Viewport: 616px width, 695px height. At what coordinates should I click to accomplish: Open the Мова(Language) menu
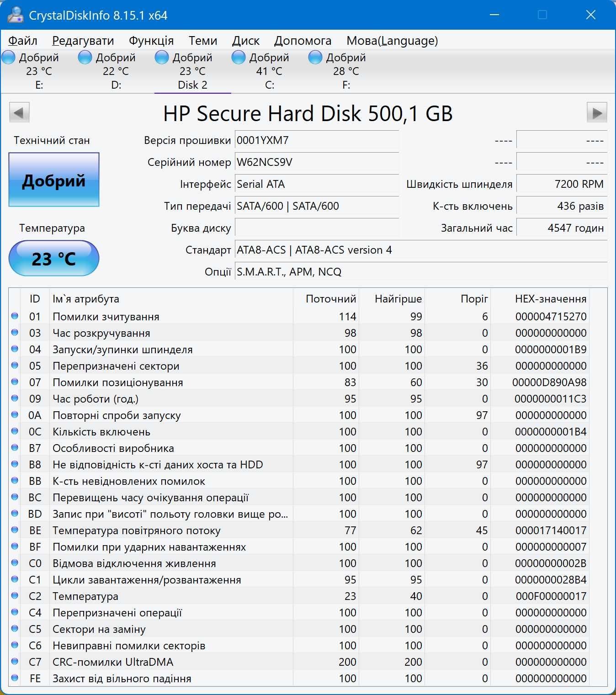tap(392, 41)
